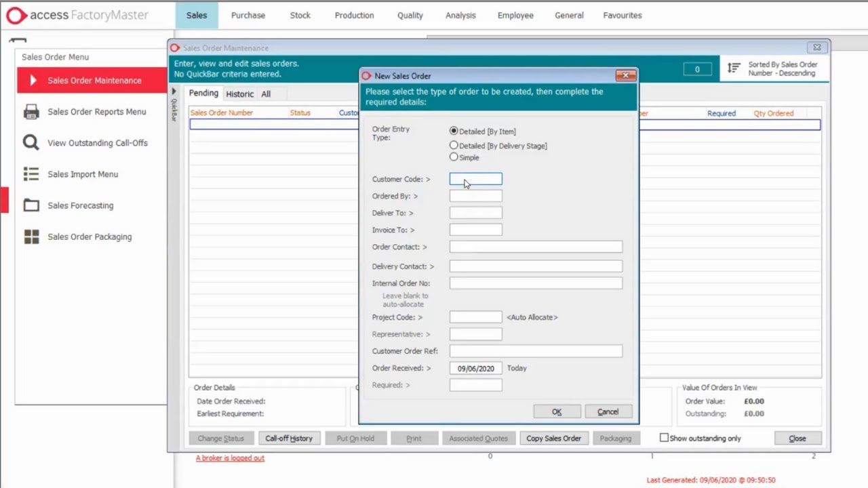Viewport: 868px width, 488px height.
Task: Click the Internal Order No field
Action: (x=536, y=283)
